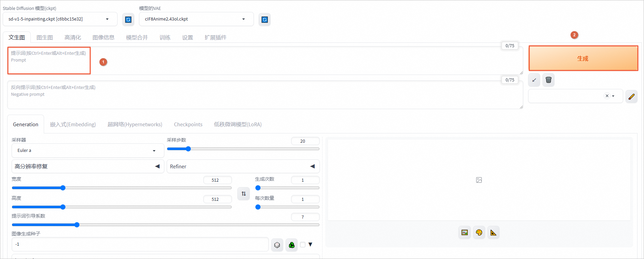
Task: Open the 图像信息 tab
Action: [x=104, y=38]
